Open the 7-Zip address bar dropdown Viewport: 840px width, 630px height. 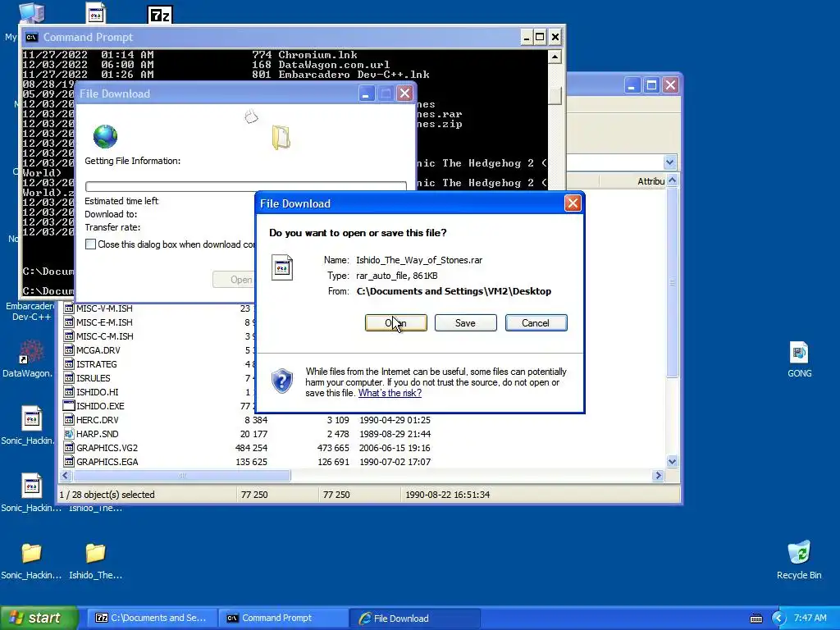point(669,162)
